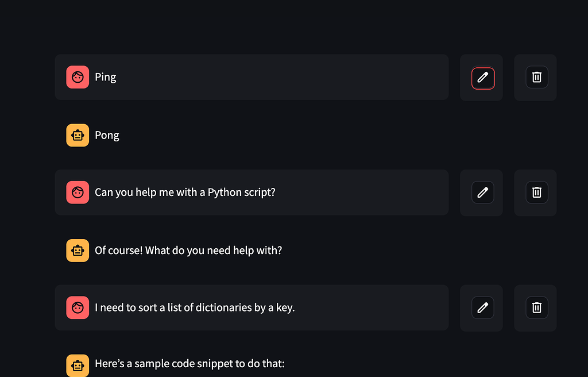Click empty area of dictionaries message bubble
Image resolution: width=588 pixels, height=377 pixels.
[372, 307]
